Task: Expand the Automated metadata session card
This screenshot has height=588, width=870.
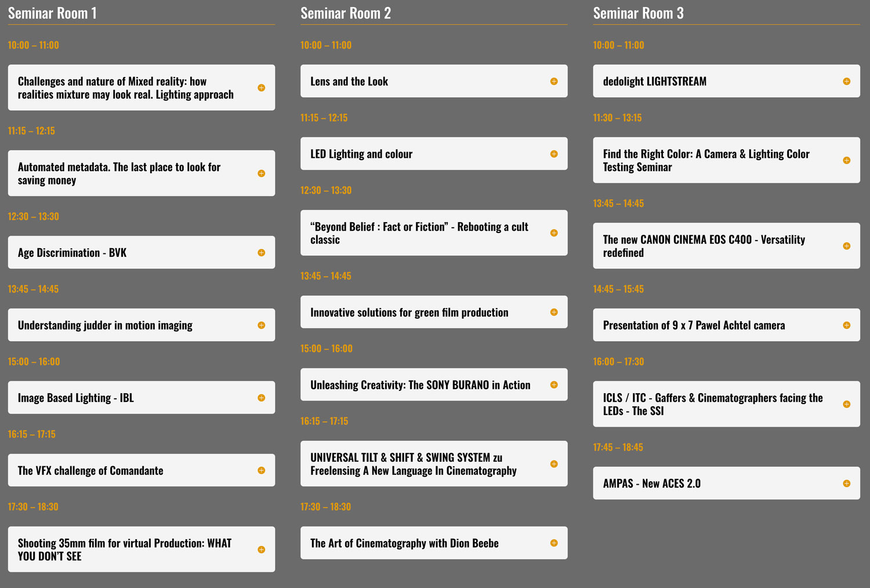Action: click(x=142, y=173)
